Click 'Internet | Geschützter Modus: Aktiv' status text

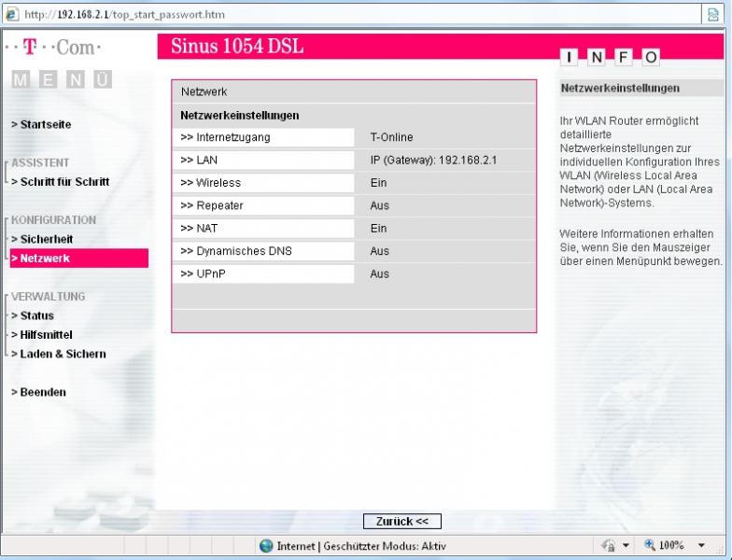[x=362, y=546]
